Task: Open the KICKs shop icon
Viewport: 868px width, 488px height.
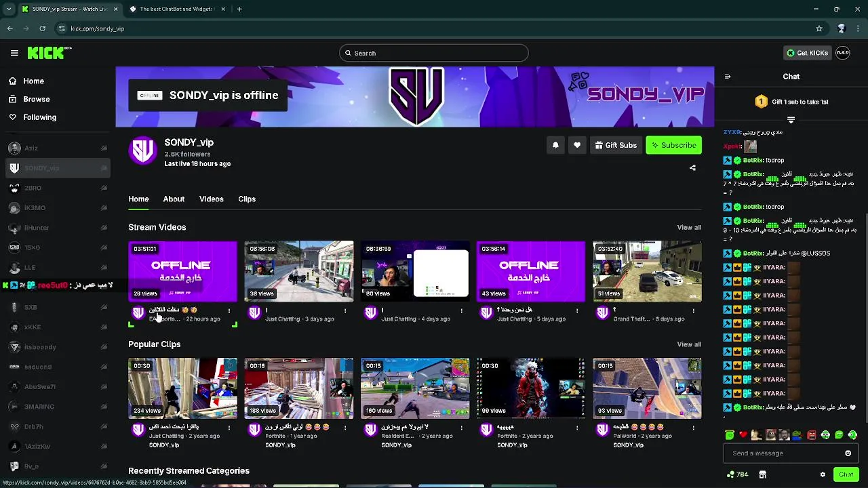Action: pos(762,474)
